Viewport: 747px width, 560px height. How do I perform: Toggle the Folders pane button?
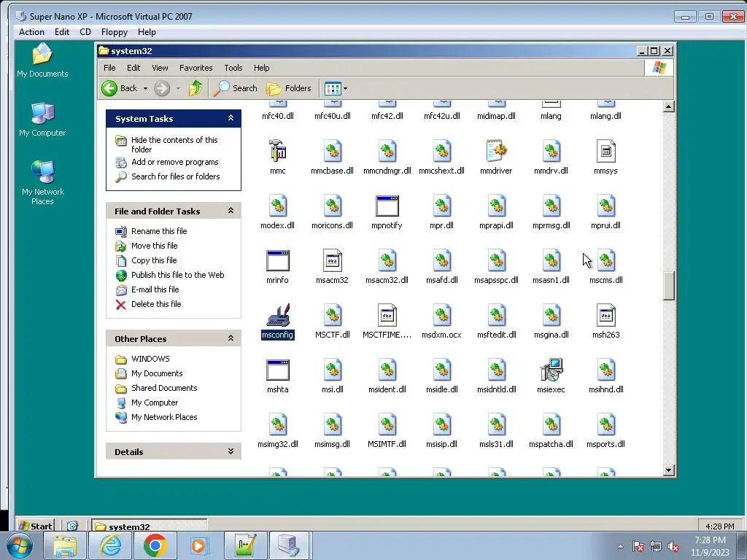289,88
